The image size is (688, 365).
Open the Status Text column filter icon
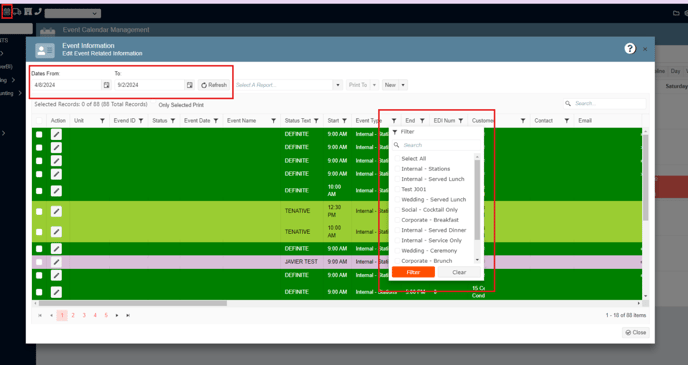(x=316, y=121)
